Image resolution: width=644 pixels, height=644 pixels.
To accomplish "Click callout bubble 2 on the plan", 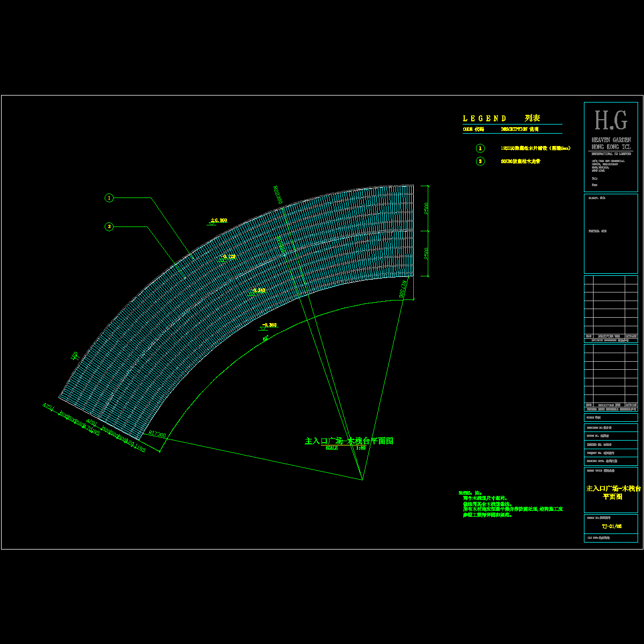I will [109, 227].
